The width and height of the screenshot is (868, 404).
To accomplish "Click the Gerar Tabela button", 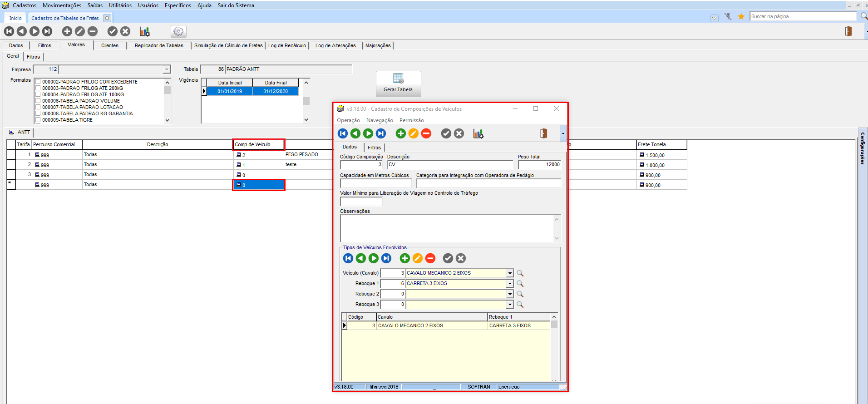I will 398,84.
